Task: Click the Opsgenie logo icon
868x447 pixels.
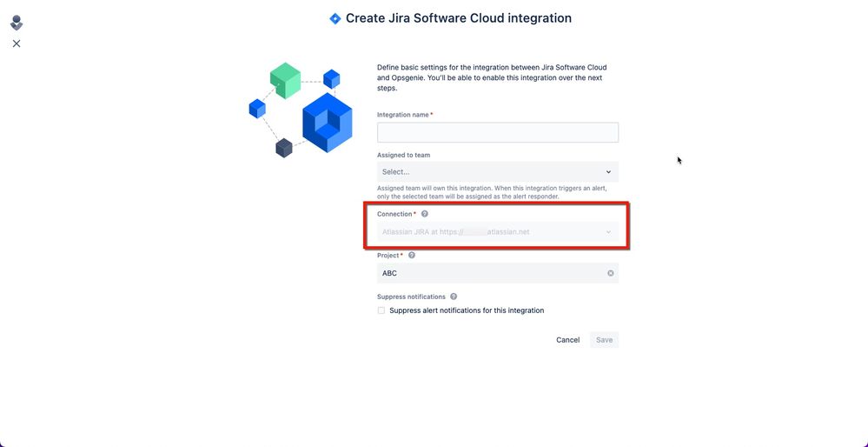Action: click(17, 23)
